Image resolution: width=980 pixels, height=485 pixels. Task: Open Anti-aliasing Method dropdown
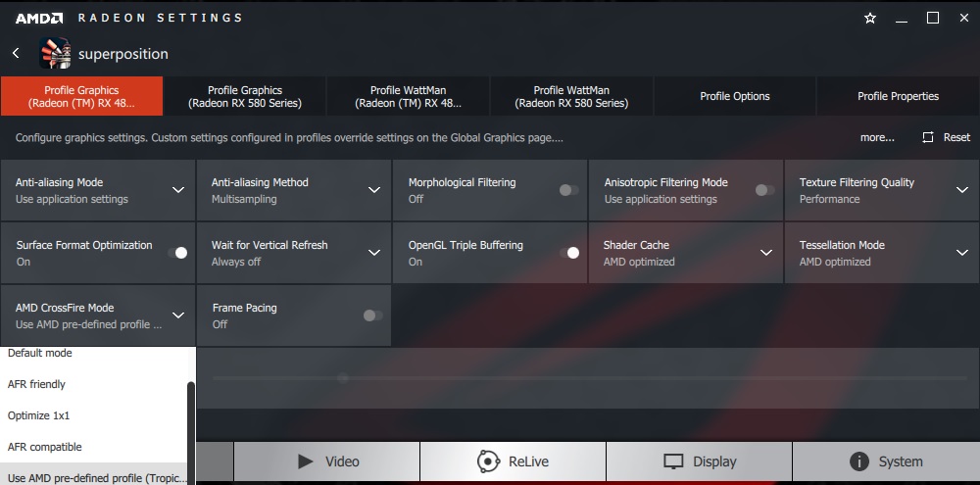pos(374,190)
